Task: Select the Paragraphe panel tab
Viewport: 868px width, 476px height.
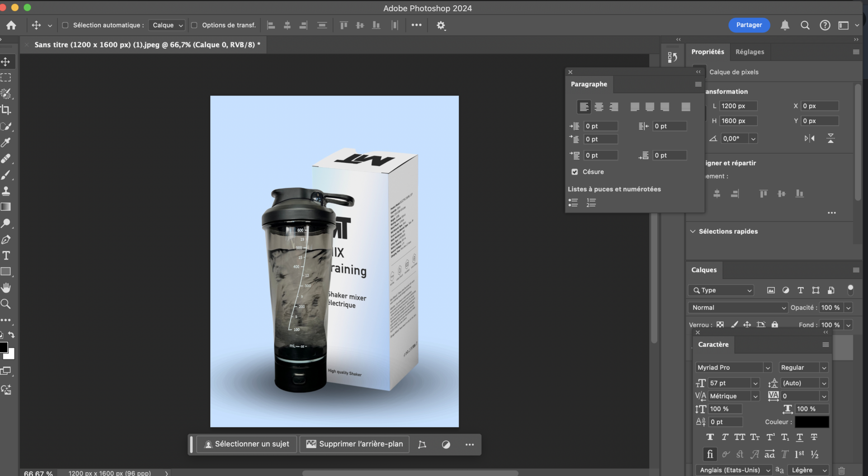Action: pos(589,84)
